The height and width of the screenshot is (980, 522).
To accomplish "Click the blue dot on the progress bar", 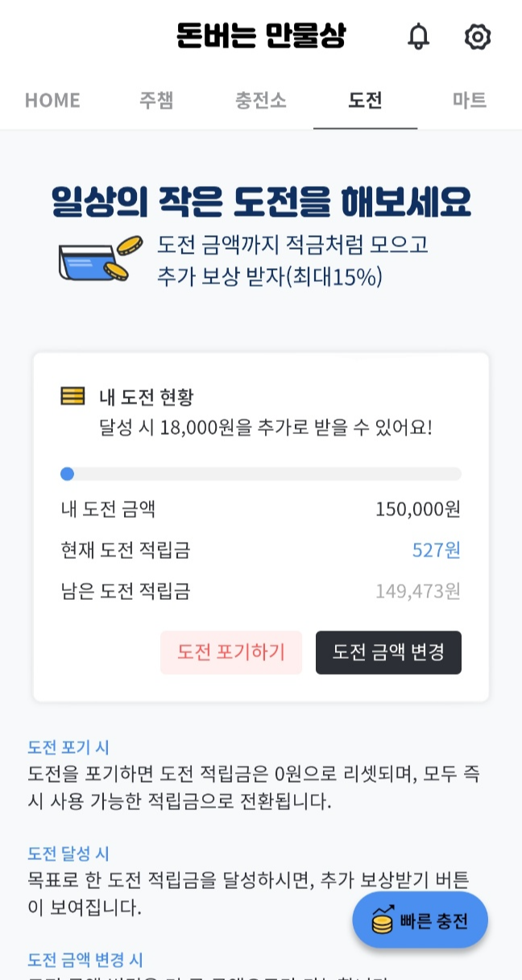I will click(x=67, y=473).
